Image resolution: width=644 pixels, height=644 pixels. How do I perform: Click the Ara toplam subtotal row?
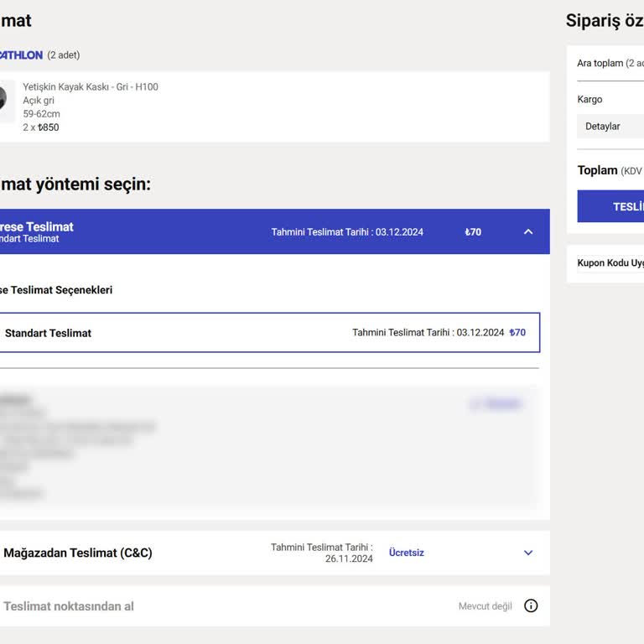610,64
